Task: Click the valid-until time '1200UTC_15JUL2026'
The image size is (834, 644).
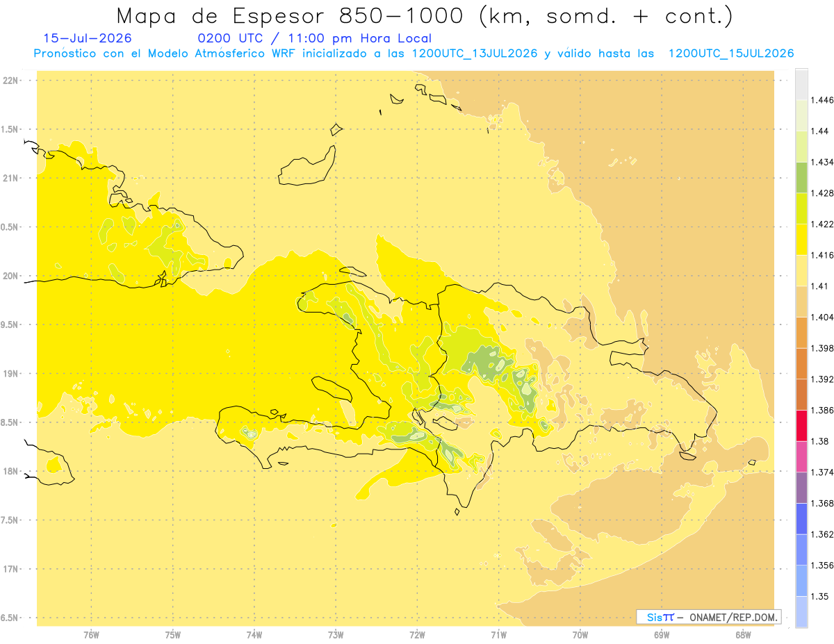Action: click(730, 53)
